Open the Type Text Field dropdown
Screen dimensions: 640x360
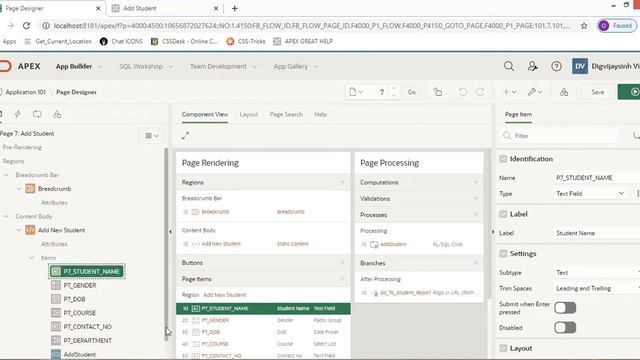pyautogui.click(x=590, y=193)
